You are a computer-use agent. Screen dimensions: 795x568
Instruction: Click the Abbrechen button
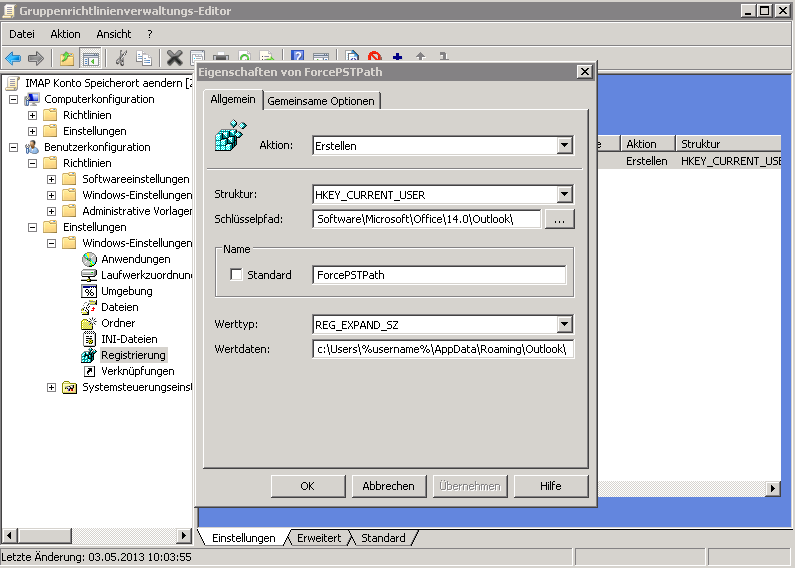click(388, 486)
